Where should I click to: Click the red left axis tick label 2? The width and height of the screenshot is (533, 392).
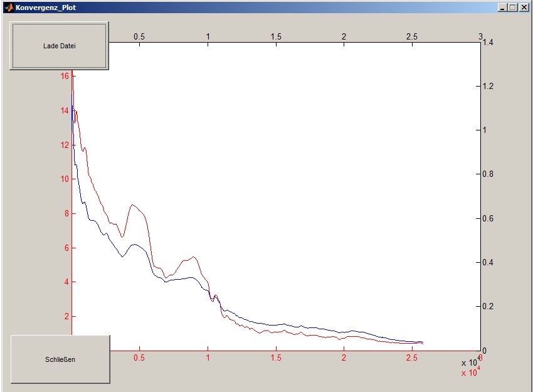click(66, 316)
